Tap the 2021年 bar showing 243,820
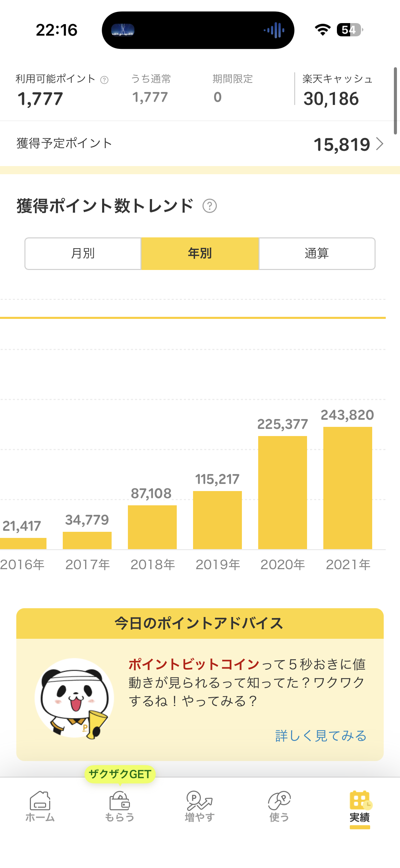The image size is (400, 868). pyautogui.click(x=348, y=488)
